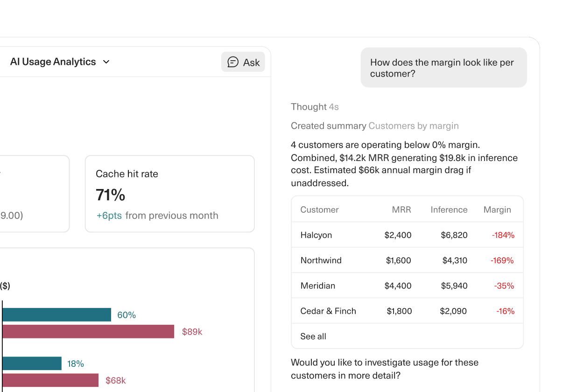Click the Customer column header
577x392 pixels.
coord(319,210)
